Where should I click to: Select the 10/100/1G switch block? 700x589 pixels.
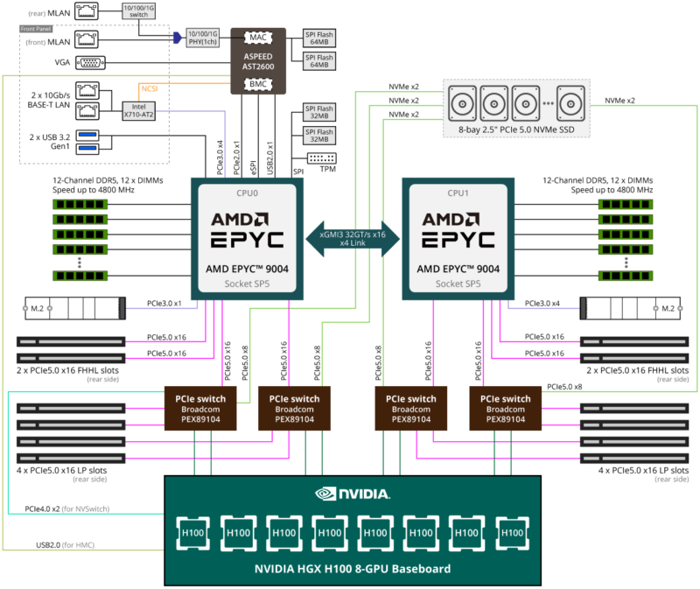(x=138, y=11)
